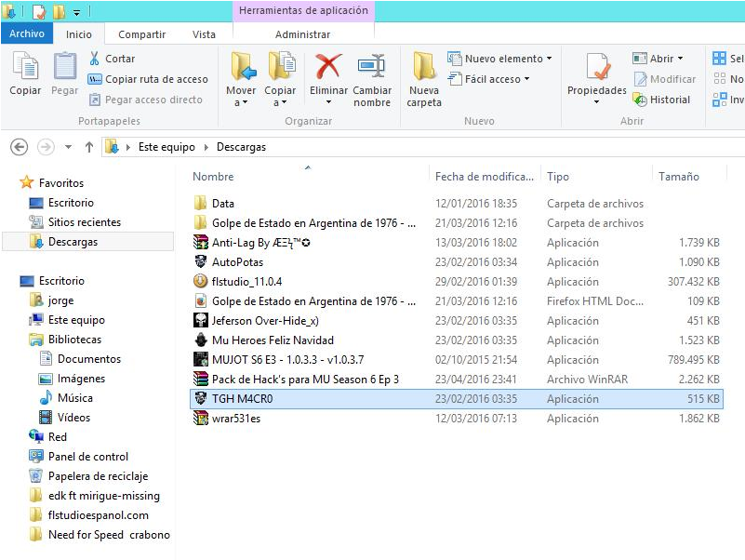The height and width of the screenshot is (560, 745).
Task: Click the up directory arrow
Action: coord(89,147)
